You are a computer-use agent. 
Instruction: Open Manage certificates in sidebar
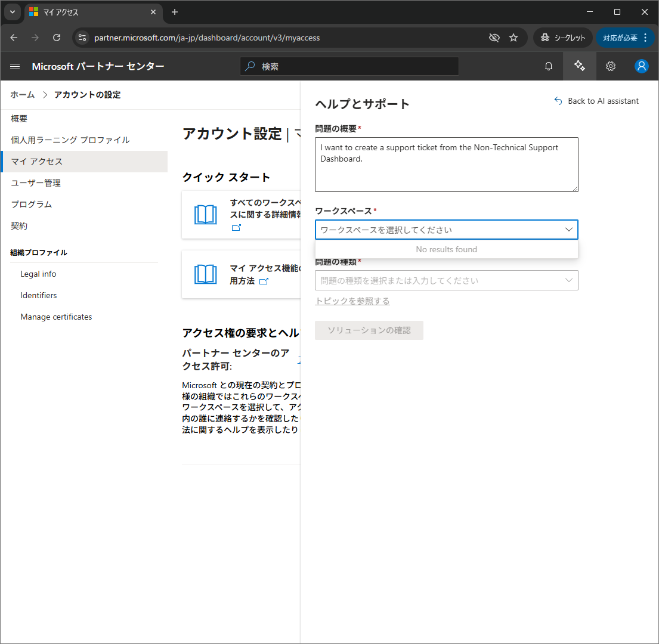(x=56, y=317)
